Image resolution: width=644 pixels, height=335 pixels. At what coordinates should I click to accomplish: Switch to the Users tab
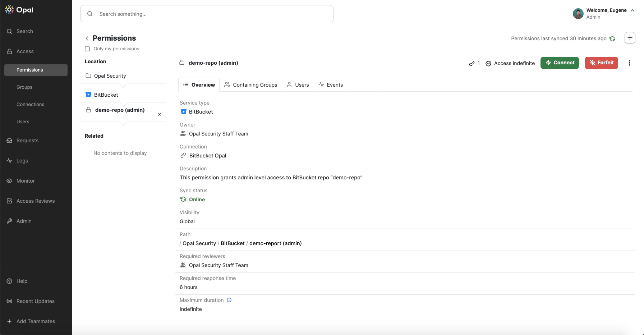tap(298, 85)
